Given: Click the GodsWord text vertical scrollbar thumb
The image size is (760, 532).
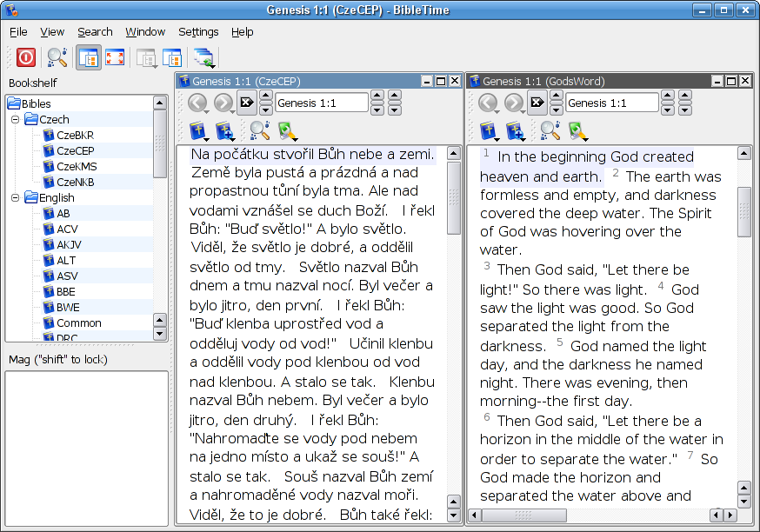Looking at the screenshot, I should click(744, 212).
